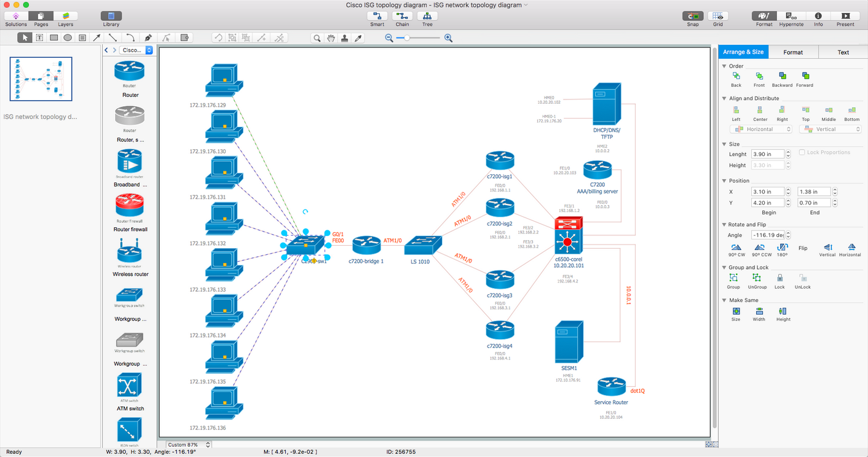Toggle the Library panel

(x=111, y=16)
